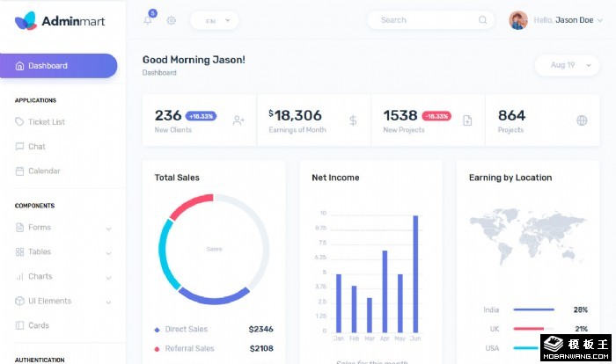616x364 pixels.
Task: Focus the Search input field
Action: click(422, 19)
